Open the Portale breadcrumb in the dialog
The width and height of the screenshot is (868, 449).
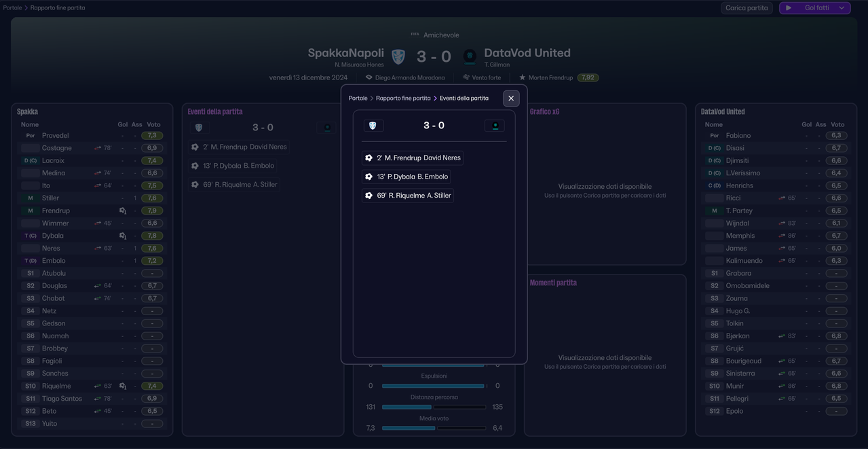(x=358, y=98)
